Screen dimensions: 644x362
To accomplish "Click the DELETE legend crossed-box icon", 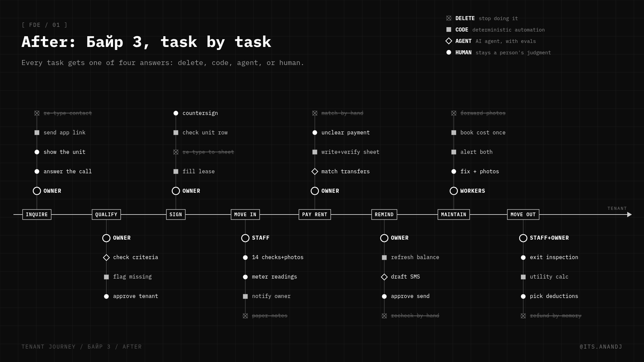I will click(449, 18).
